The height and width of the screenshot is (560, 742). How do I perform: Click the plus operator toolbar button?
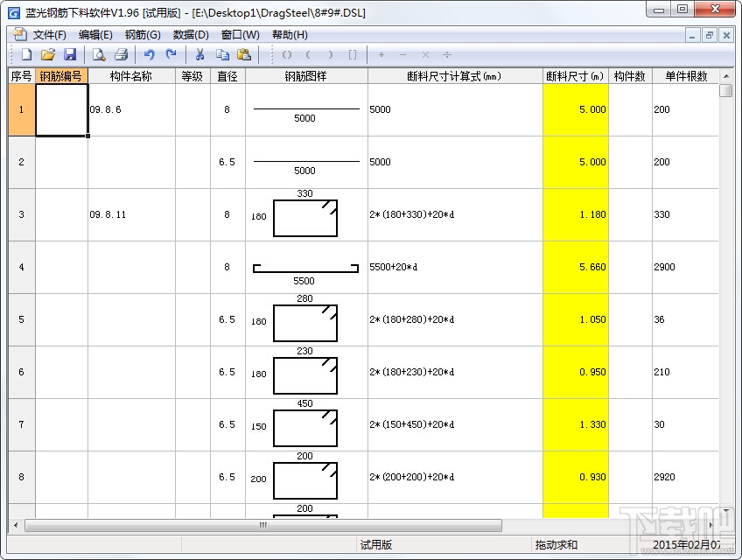[381, 55]
